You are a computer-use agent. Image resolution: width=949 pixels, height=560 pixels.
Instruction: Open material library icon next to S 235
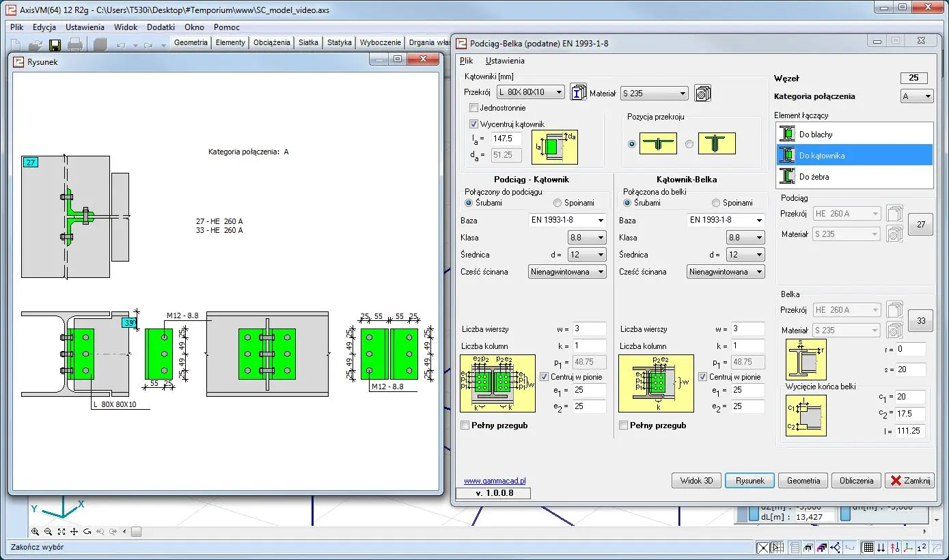click(x=702, y=92)
